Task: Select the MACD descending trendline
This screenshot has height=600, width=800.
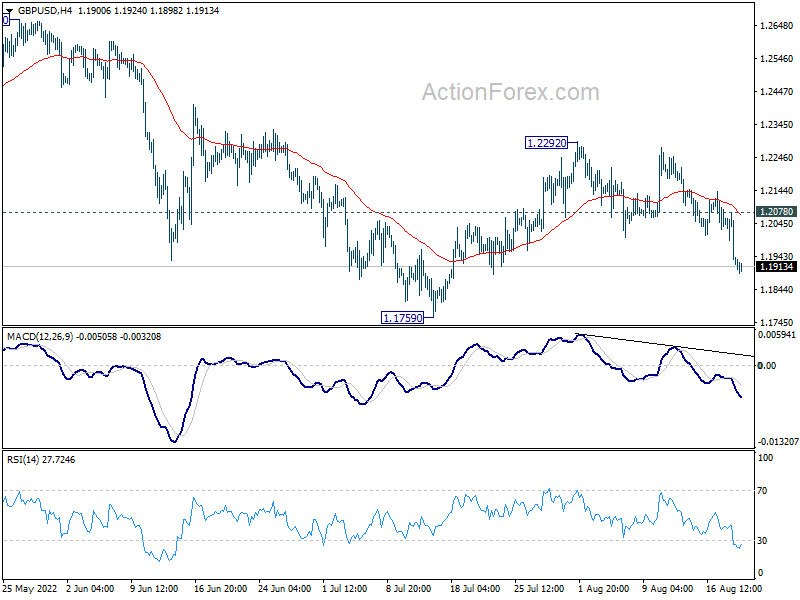Action: tap(664, 345)
